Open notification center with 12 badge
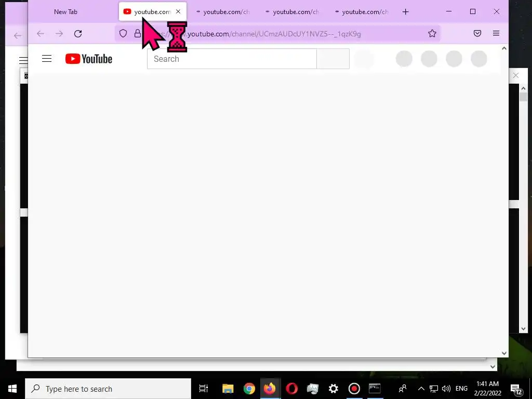532x399 pixels. coord(516,389)
